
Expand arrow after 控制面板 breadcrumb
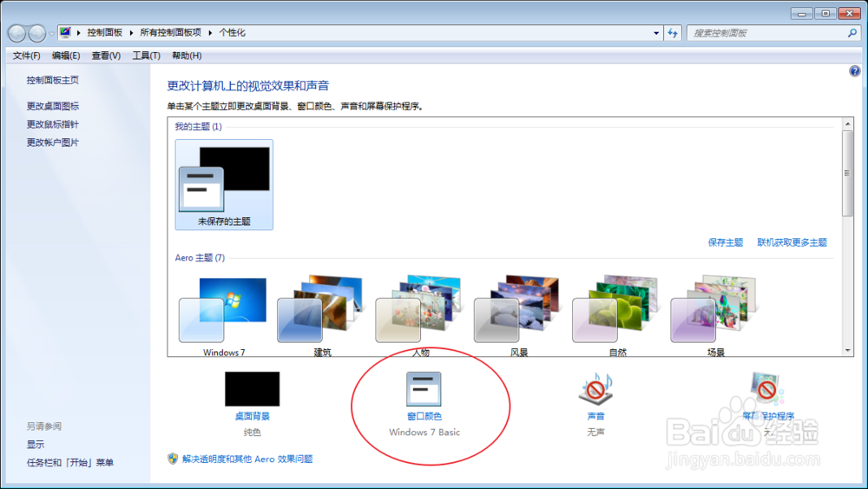(131, 33)
